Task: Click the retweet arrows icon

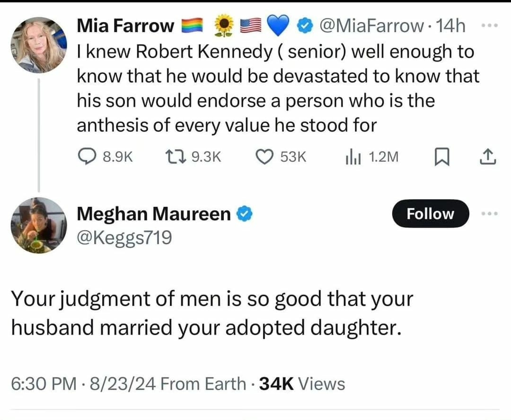Action: click(x=173, y=157)
